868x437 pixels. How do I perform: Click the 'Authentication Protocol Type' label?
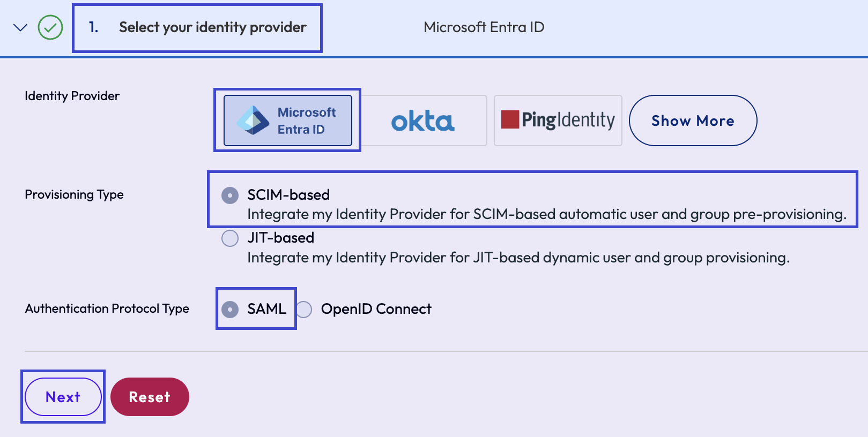click(107, 308)
